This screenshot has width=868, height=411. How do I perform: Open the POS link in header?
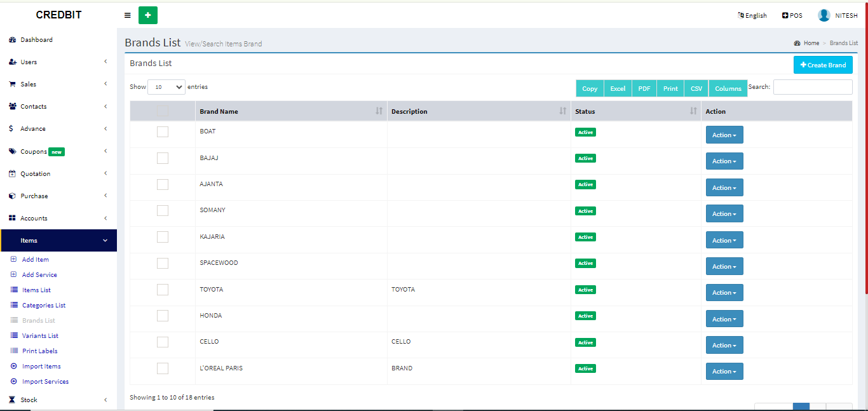coord(792,15)
